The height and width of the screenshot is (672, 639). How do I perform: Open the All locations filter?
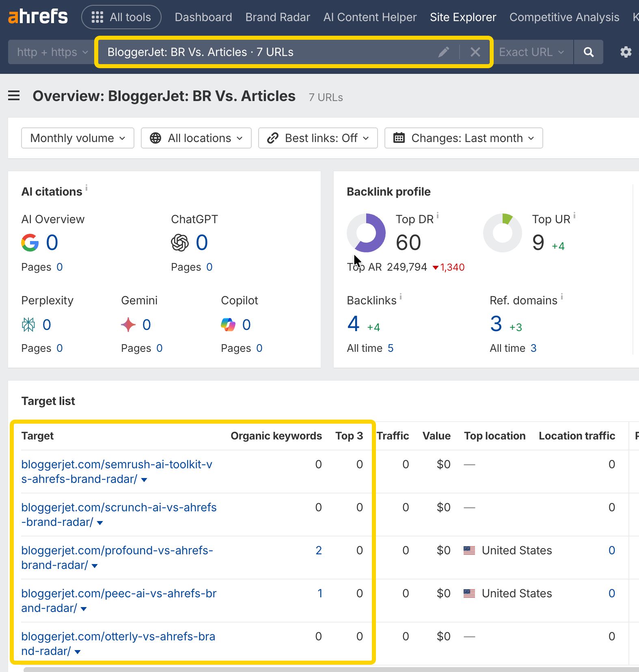click(x=196, y=138)
